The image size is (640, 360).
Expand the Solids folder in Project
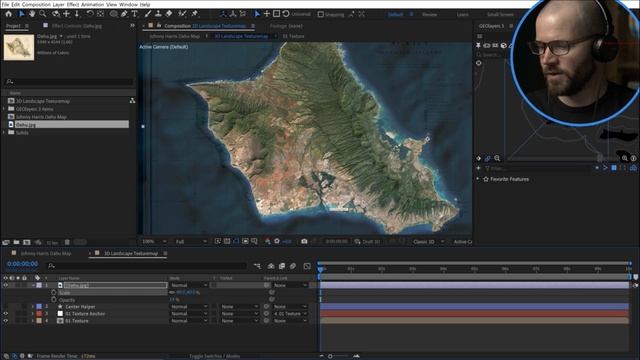(x=4, y=132)
